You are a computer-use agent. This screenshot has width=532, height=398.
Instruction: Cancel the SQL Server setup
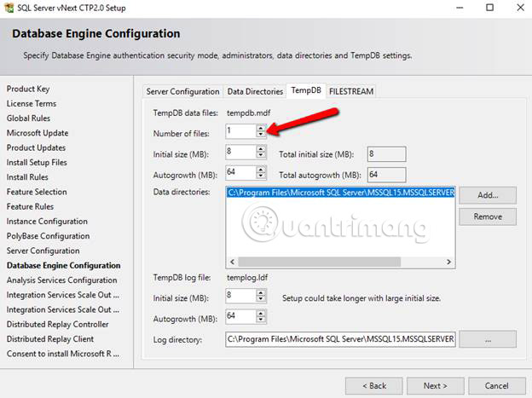497,386
